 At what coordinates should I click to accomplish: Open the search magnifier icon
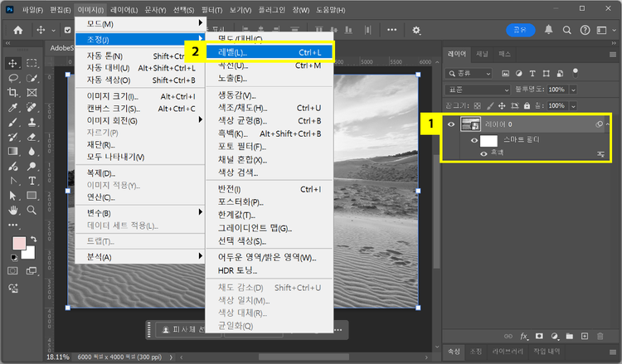pyautogui.click(x=567, y=30)
